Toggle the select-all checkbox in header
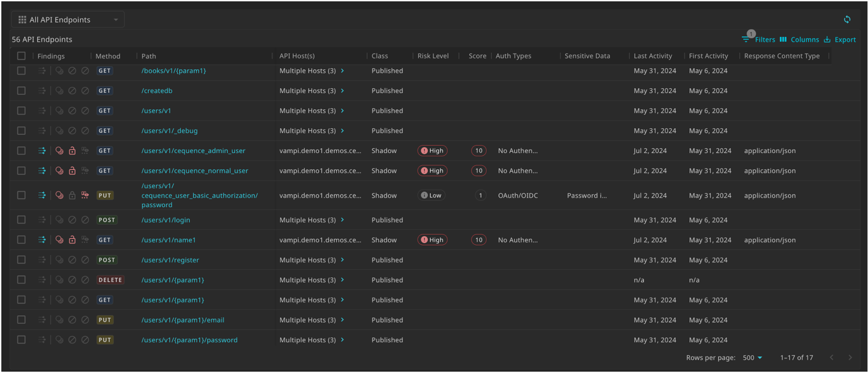Screen dimensions: 868x373 coord(21,56)
